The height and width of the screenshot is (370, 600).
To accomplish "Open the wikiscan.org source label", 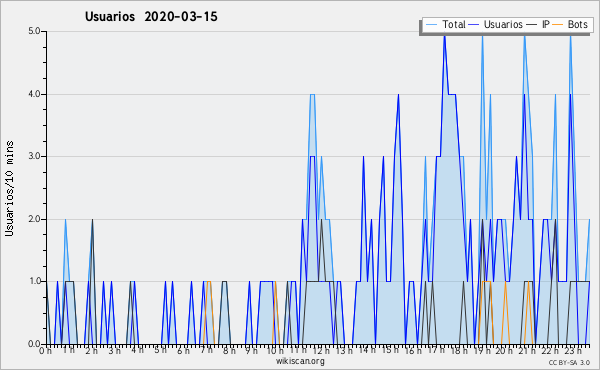I will pos(300,361).
